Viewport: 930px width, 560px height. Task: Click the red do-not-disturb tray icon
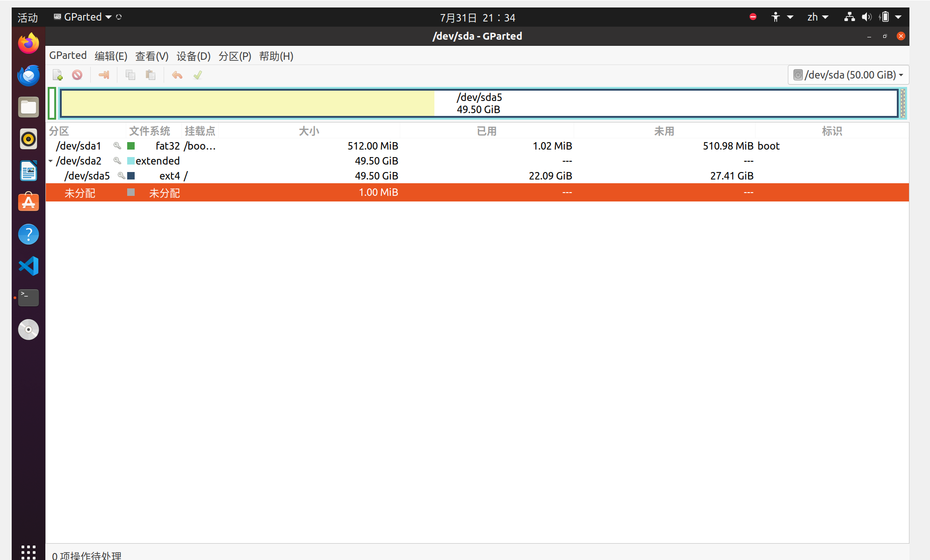coord(753,17)
